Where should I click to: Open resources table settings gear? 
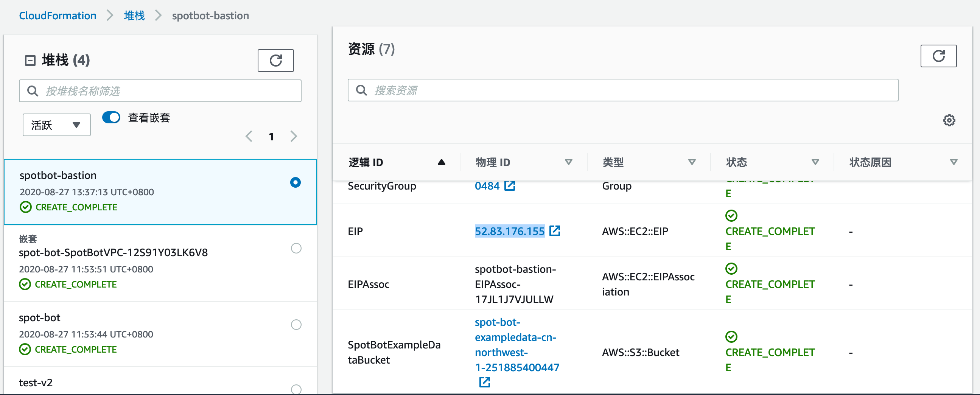tap(949, 120)
